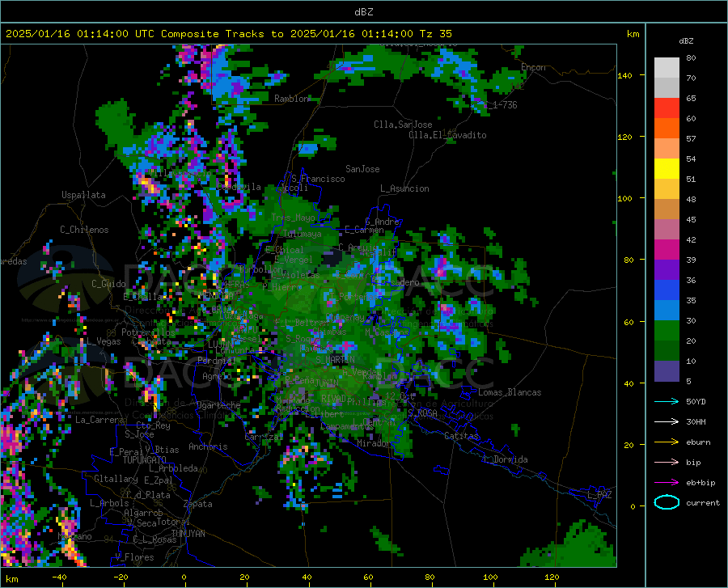The width and height of the screenshot is (728, 588).
Task: Pick the bright green 20–30 dBZ band
Action: pos(667,331)
